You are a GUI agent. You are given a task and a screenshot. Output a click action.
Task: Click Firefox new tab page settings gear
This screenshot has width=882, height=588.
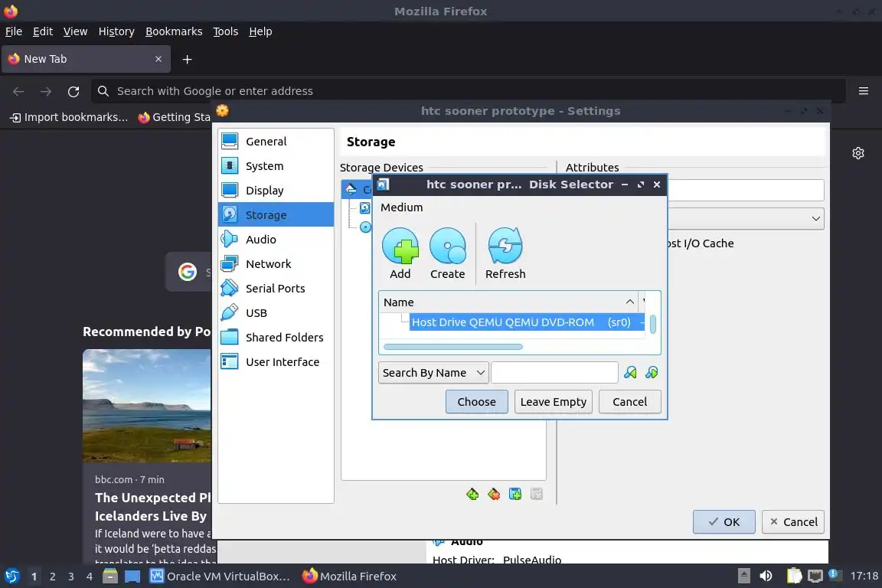pos(857,153)
